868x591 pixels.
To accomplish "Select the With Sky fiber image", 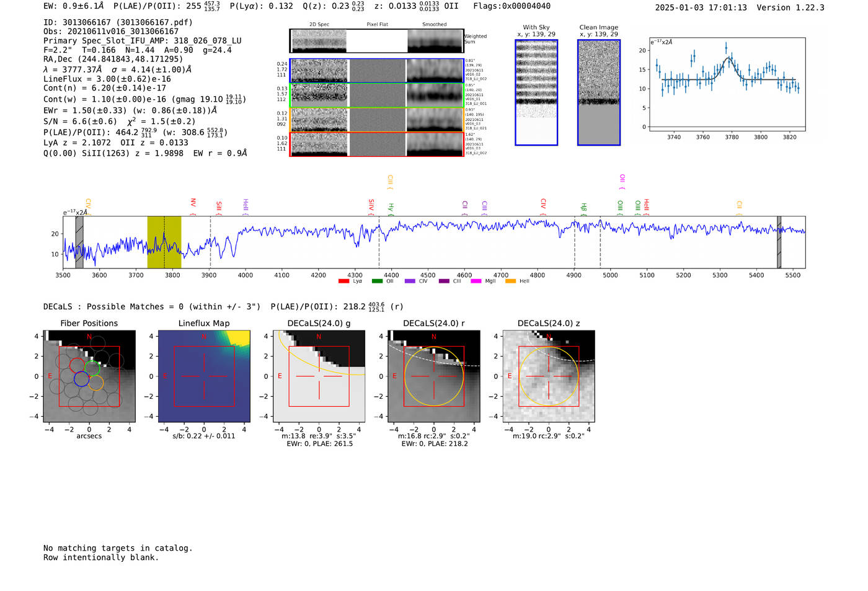I will click(536, 92).
